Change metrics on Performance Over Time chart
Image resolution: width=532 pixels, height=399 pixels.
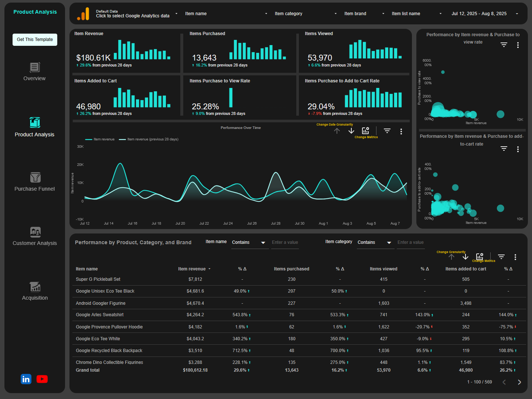tap(365, 131)
